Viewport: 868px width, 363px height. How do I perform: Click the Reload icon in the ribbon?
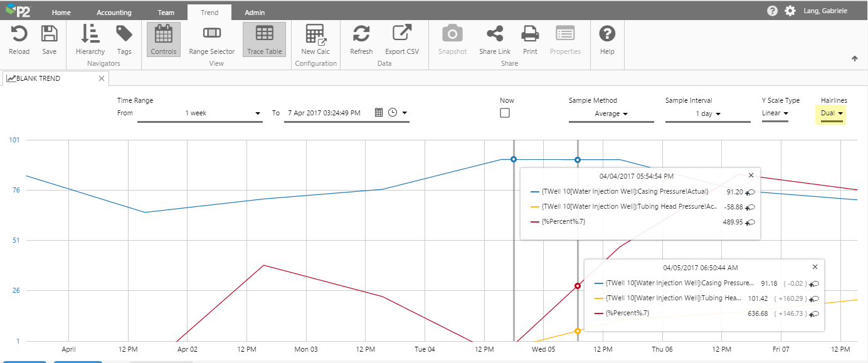tap(19, 34)
